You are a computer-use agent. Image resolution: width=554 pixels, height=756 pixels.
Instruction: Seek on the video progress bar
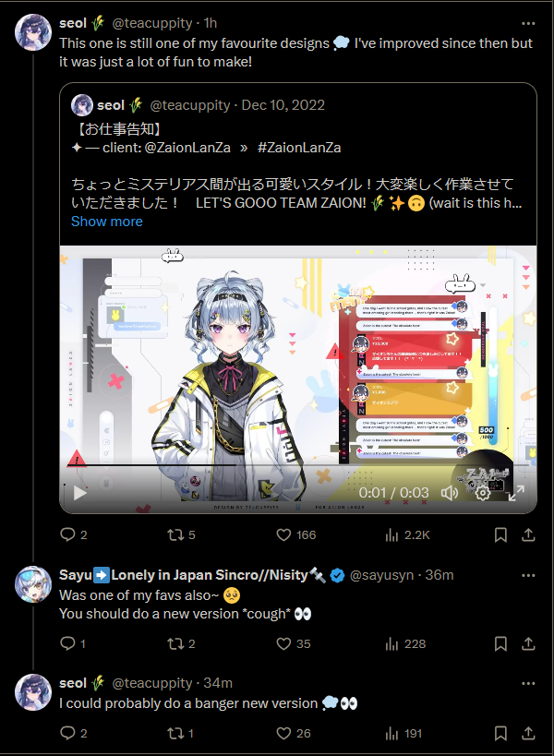click(297, 465)
